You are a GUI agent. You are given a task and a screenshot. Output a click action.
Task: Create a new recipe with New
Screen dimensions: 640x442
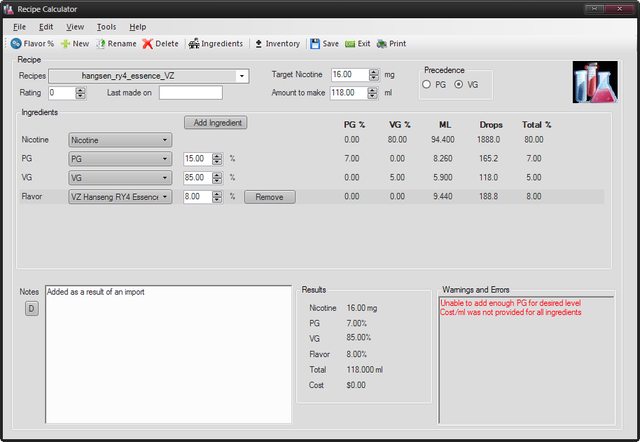click(x=66, y=44)
